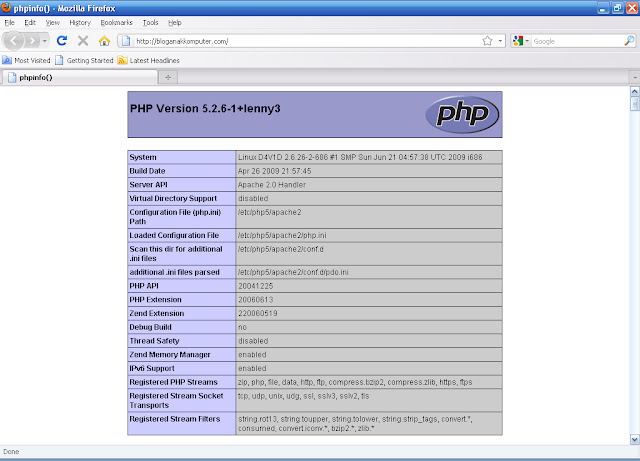Screen dimensions: 640x461
Task: Click the Google search input box
Action: [x=577, y=41]
